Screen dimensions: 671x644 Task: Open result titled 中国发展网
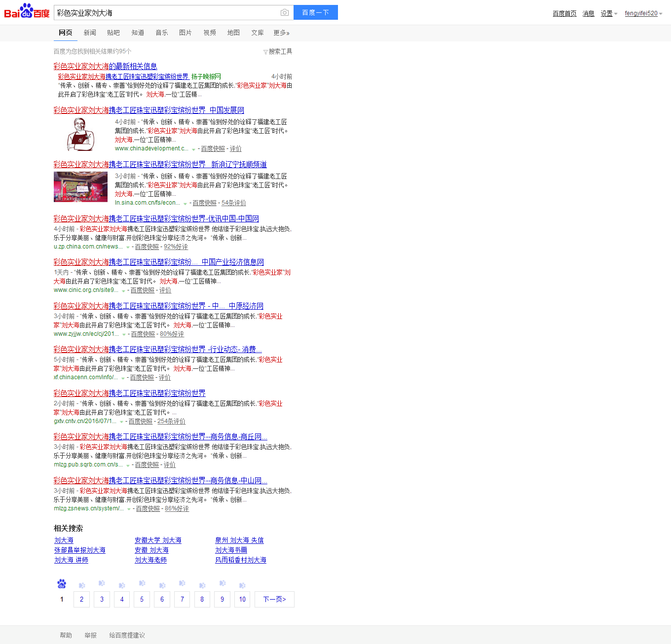(149, 110)
